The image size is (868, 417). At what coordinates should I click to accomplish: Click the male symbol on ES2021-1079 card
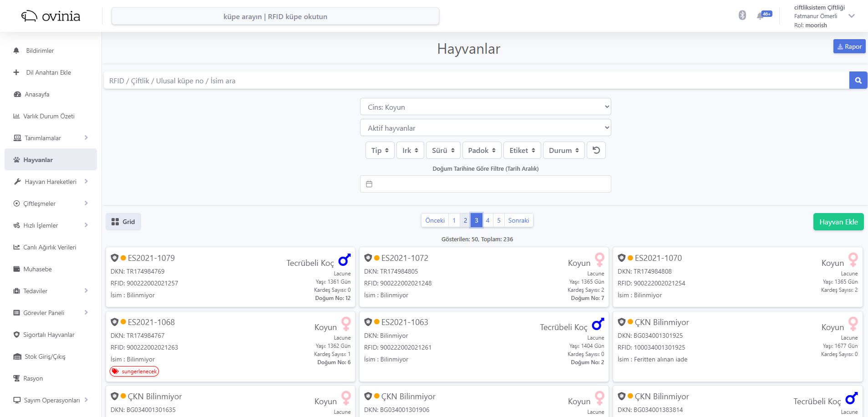345,259
